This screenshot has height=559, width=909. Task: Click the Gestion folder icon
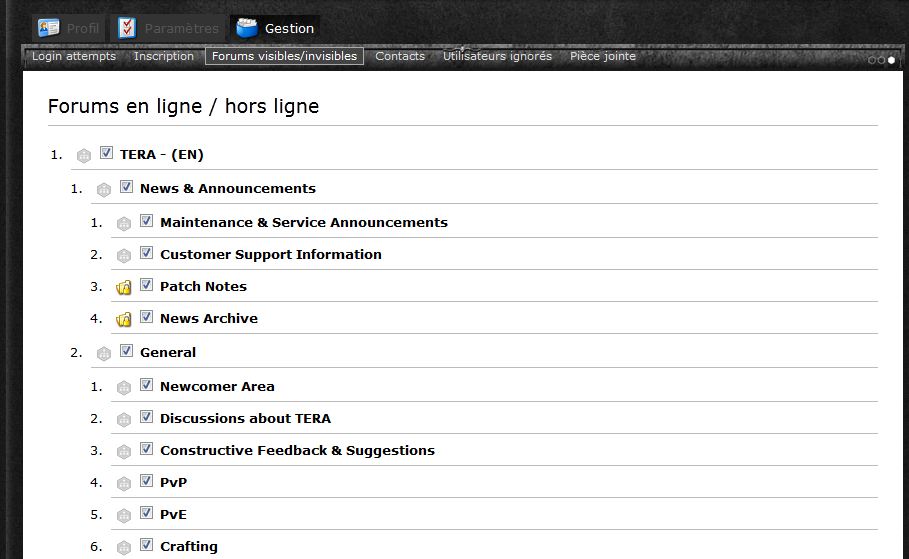pyautogui.click(x=247, y=28)
